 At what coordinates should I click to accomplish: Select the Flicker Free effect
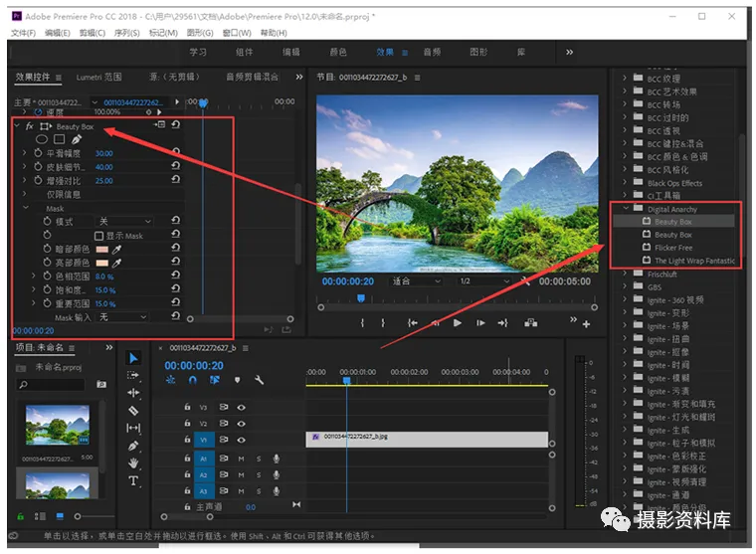coord(673,248)
